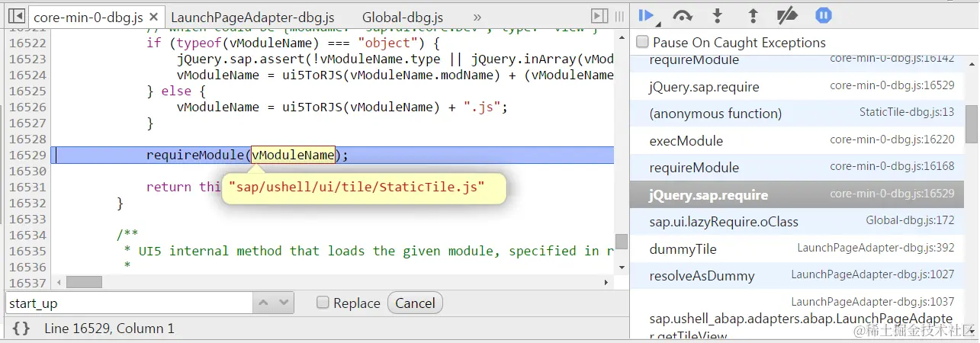Viewport: 980px width, 343px height.
Task: Step into the next function call
Action: click(x=717, y=15)
